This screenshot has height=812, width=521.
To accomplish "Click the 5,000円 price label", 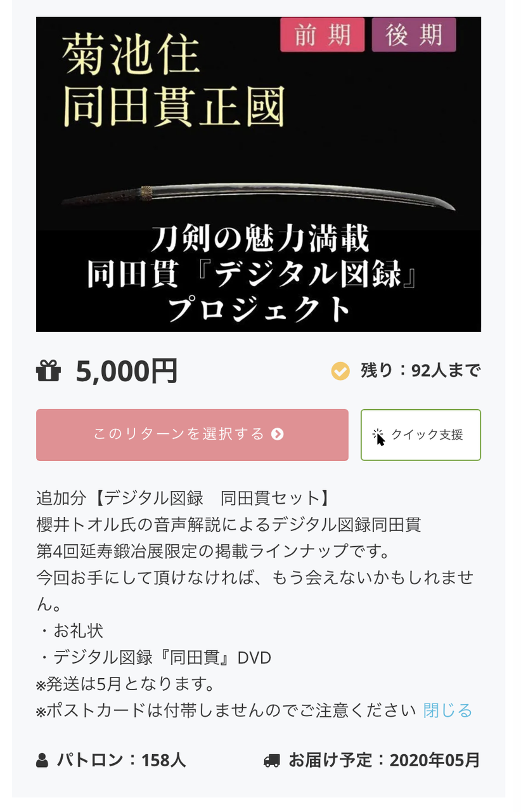I will [x=127, y=371].
